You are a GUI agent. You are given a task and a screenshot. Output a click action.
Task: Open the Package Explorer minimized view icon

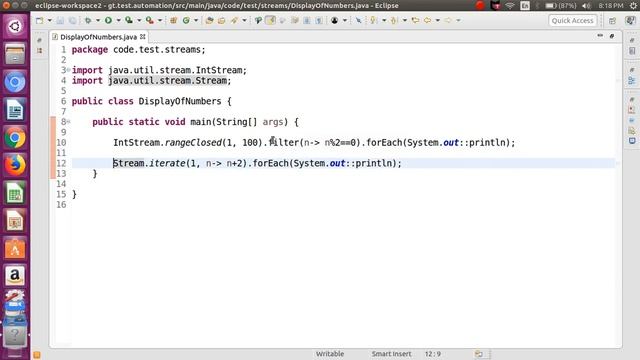pyautogui.click(x=39, y=51)
